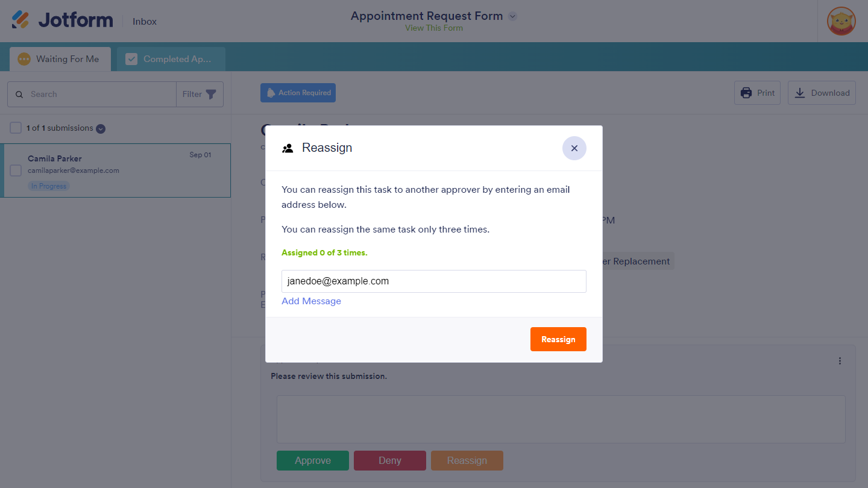Click the email address input field
The height and width of the screenshot is (488, 868).
tap(434, 281)
